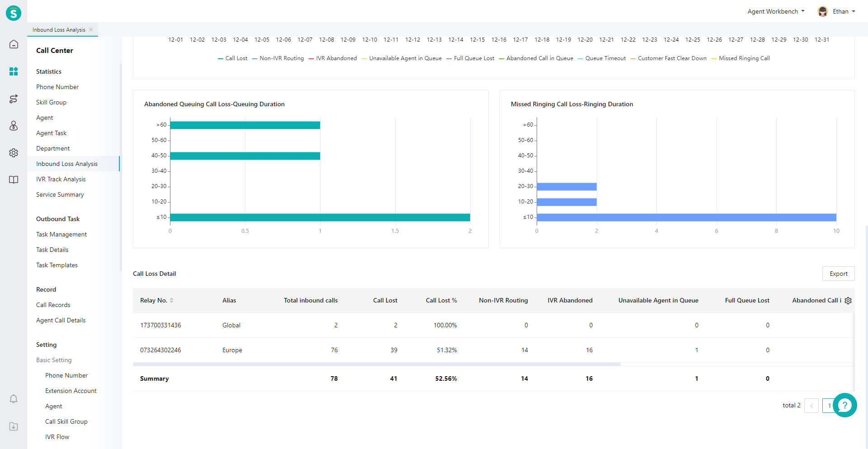Open Task Details
The width and height of the screenshot is (868, 449).
point(52,250)
